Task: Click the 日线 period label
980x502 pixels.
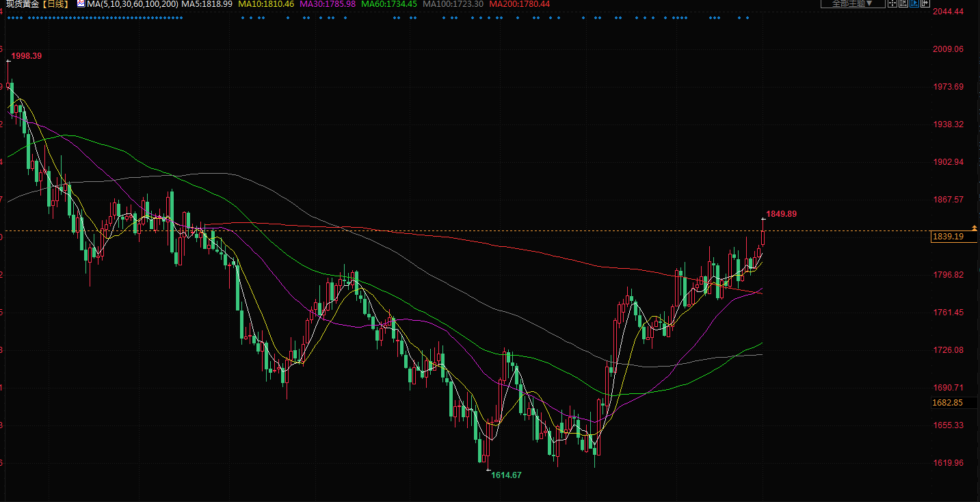Action: click(x=57, y=4)
